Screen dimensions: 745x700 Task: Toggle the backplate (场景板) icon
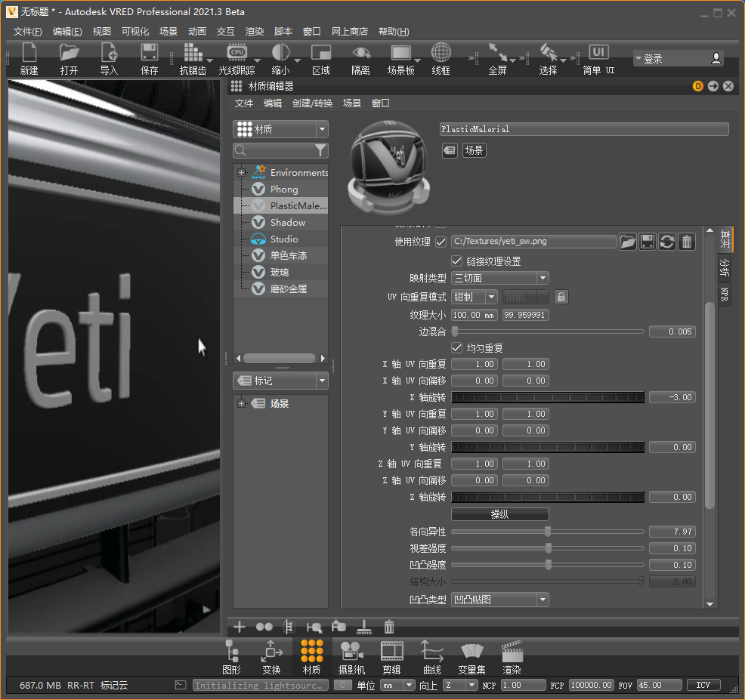pos(400,59)
